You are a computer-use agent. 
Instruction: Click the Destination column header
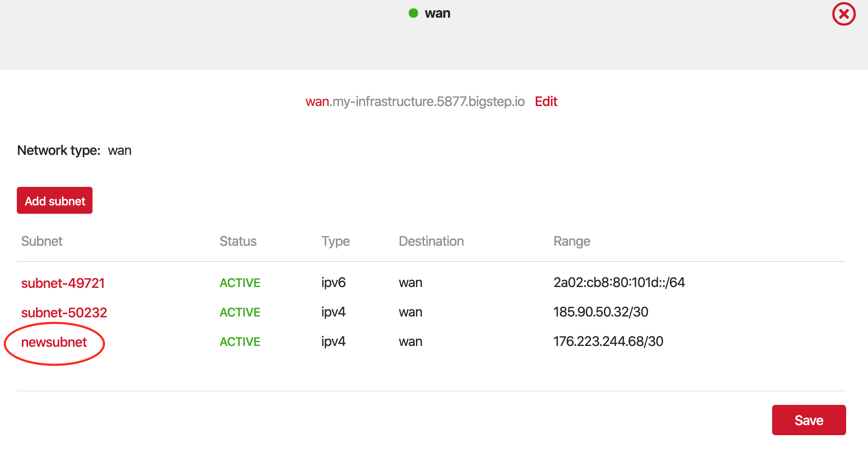(x=431, y=241)
